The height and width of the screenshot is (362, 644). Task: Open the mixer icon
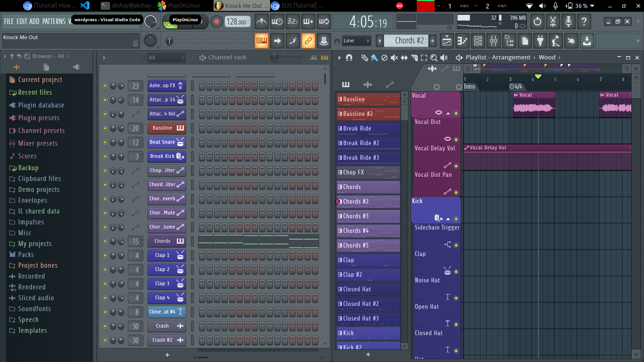click(x=494, y=41)
